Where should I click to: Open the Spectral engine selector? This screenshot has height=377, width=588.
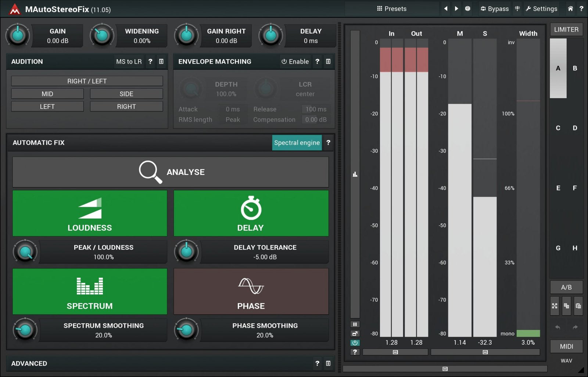click(x=297, y=143)
